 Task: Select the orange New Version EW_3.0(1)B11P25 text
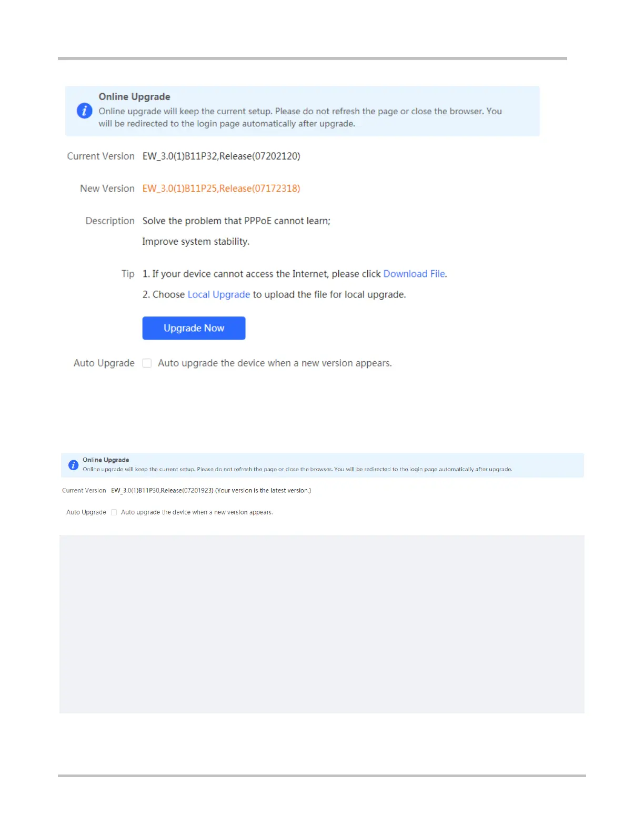click(x=221, y=188)
